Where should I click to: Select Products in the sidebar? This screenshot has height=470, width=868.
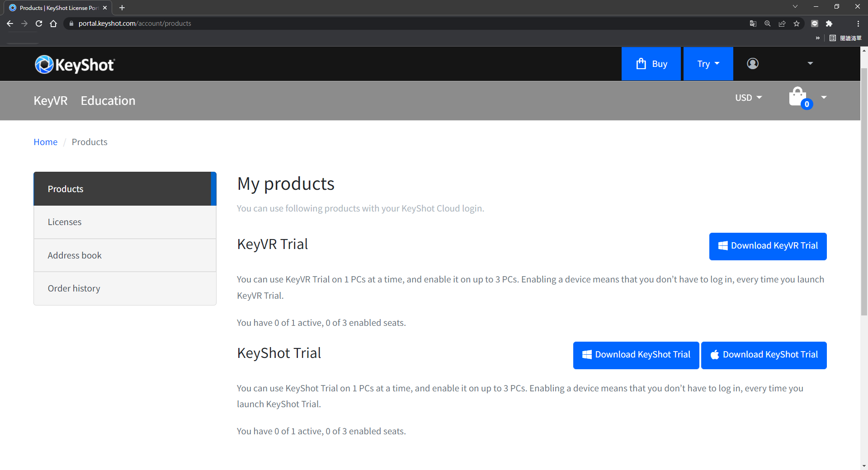(x=125, y=189)
